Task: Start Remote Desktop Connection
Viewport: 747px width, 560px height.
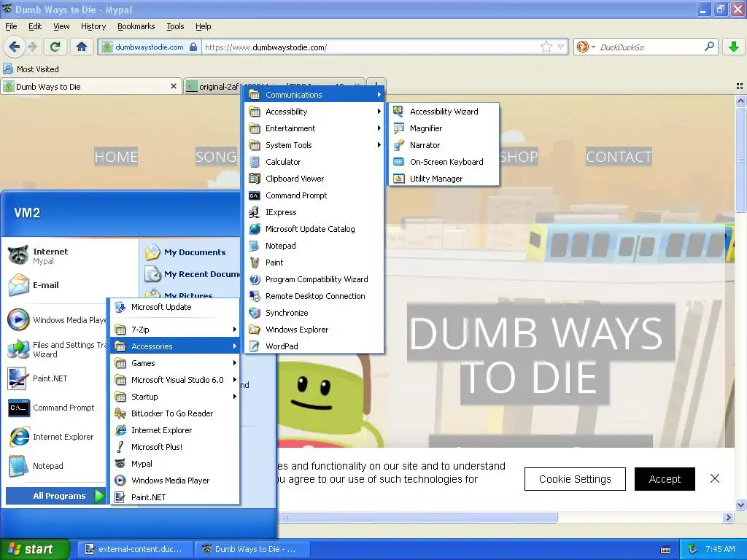Action: tap(314, 296)
